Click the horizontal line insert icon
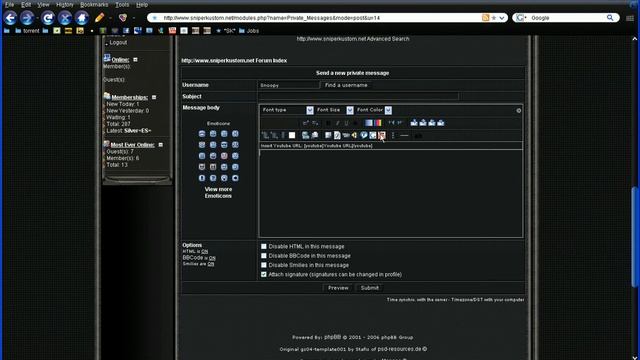 (x=404, y=135)
